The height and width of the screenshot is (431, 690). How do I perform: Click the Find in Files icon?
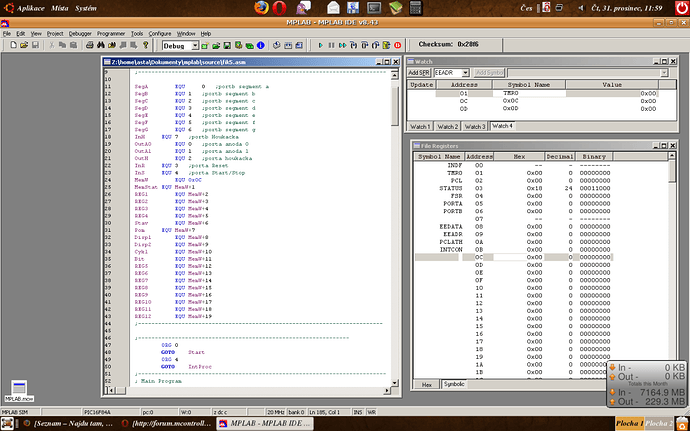(111, 45)
